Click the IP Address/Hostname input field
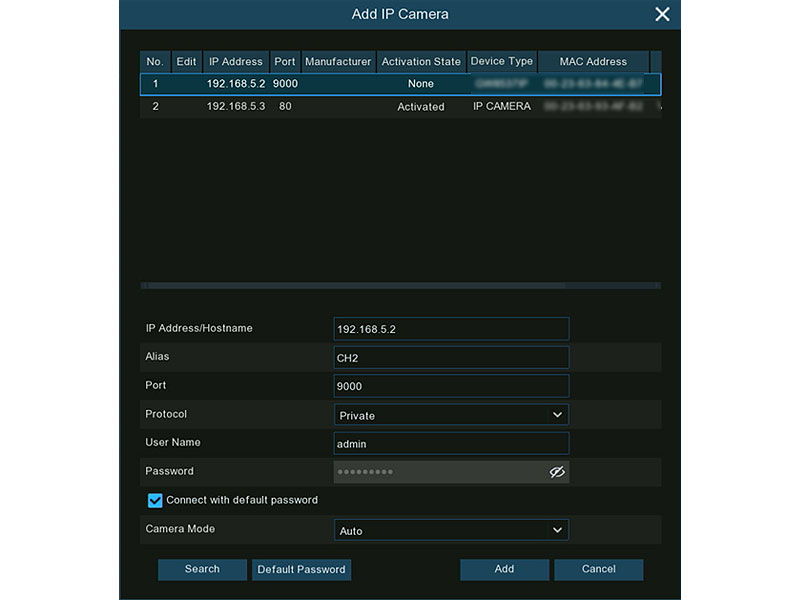800x600 pixels. pyautogui.click(x=451, y=328)
